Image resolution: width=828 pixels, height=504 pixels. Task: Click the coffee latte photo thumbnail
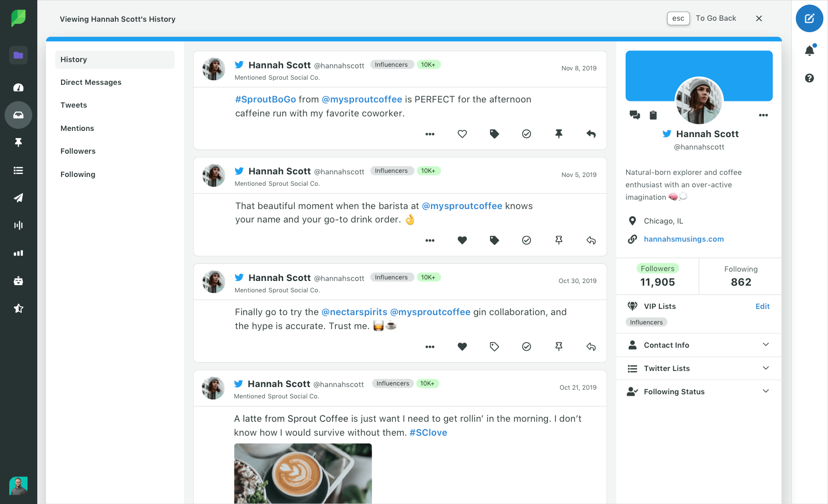[x=303, y=473]
